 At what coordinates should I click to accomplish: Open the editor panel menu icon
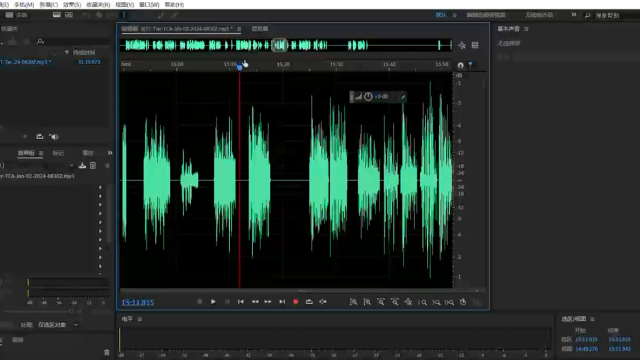239,29
